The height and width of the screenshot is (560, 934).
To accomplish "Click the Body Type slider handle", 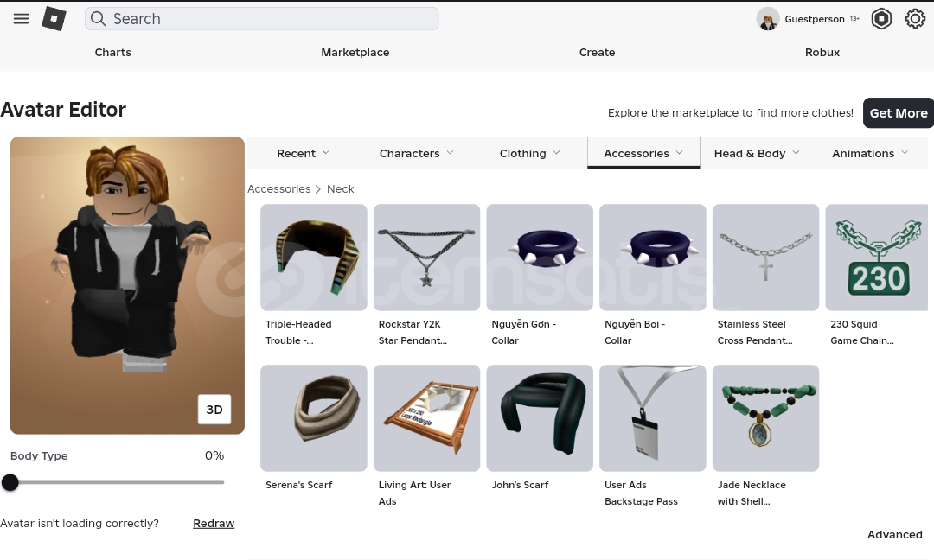I will coord(10,482).
